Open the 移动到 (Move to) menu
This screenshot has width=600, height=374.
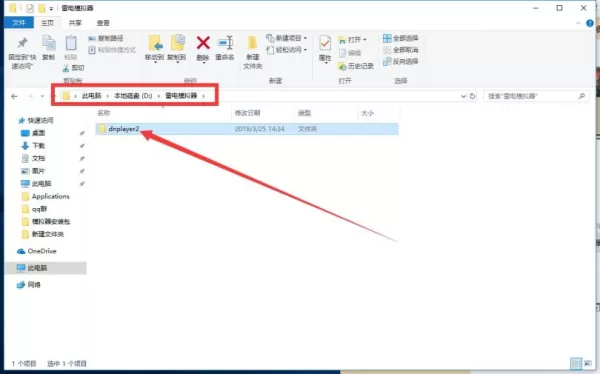[x=155, y=48]
